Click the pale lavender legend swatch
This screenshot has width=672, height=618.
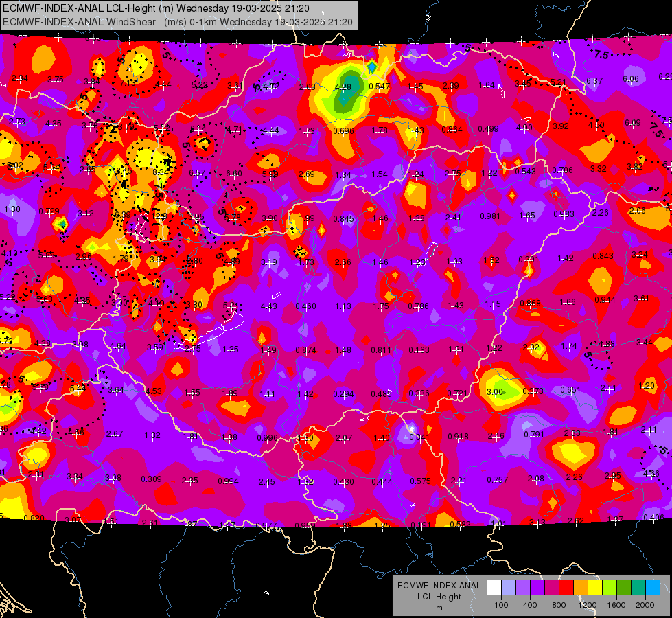(509, 588)
